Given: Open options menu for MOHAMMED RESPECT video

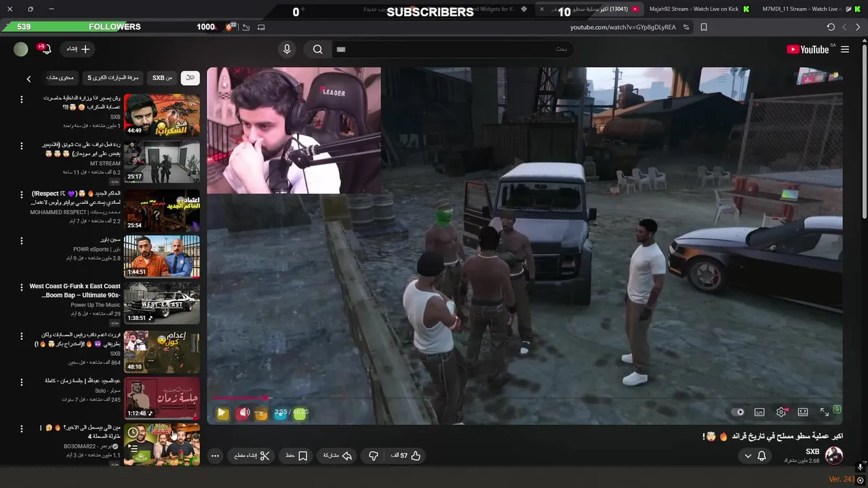Looking at the screenshot, I should tap(21, 194).
